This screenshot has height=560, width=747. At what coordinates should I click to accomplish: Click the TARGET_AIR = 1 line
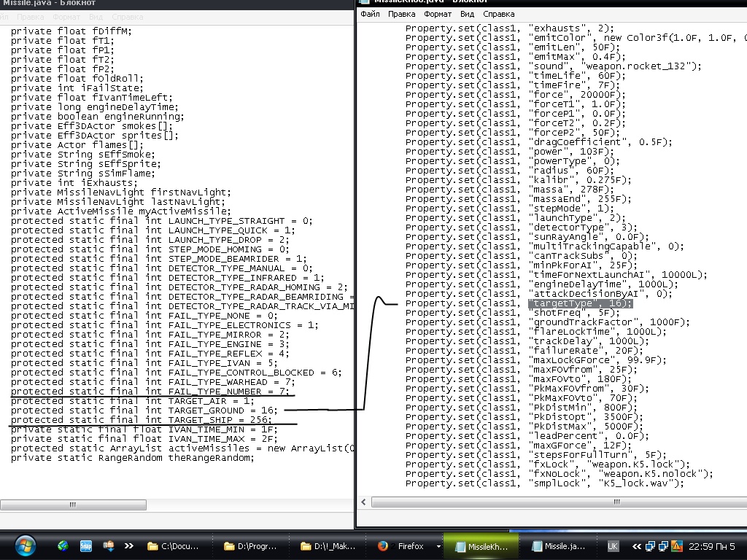pyautogui.click(x=133, y=401)
